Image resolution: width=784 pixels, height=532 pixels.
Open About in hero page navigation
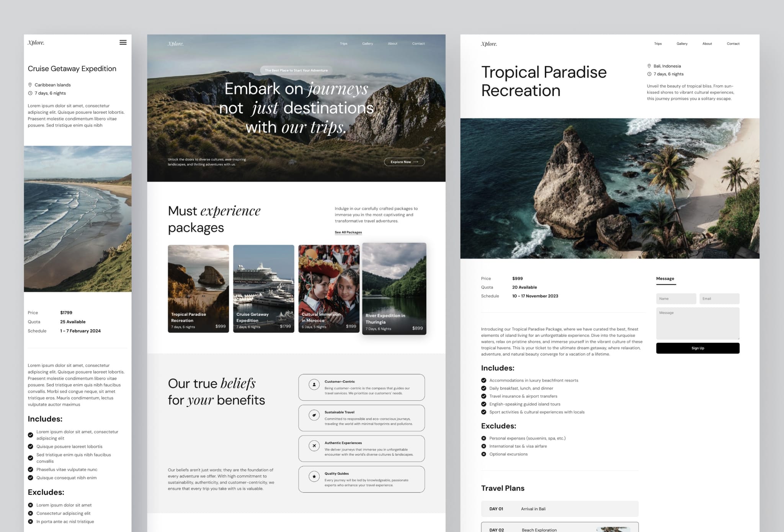[392, 44]
